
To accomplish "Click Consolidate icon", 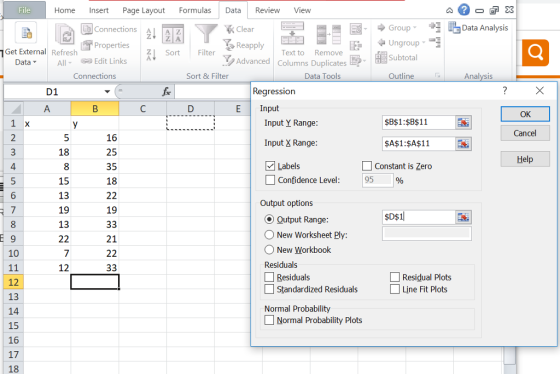I will click(356, 45).
